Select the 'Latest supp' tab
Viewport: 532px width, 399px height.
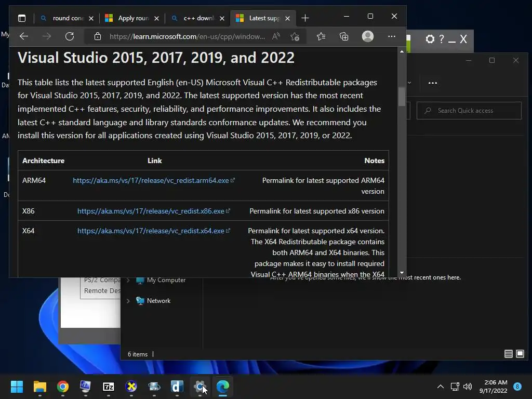click(263, 18)
